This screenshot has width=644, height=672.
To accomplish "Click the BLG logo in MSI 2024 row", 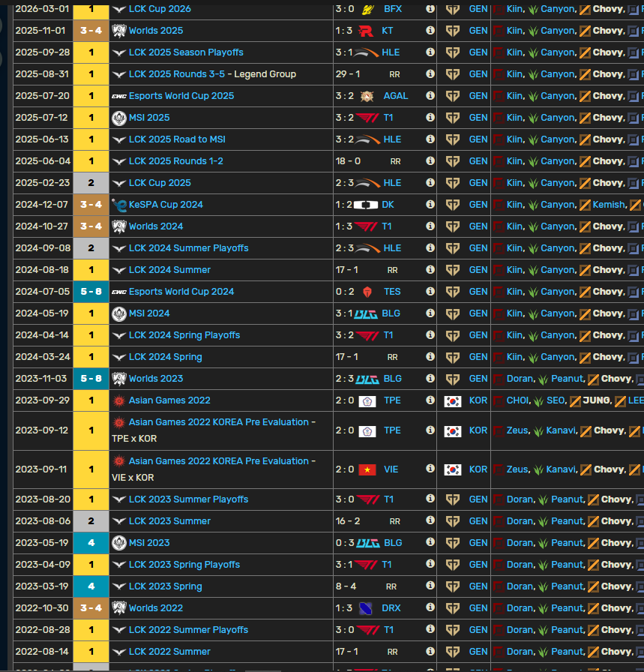I will pyautogui.click(x=366, y=314).
